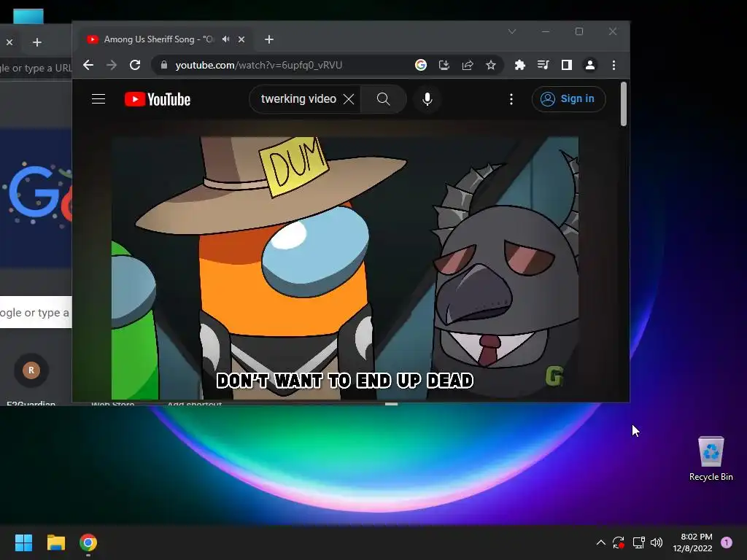Select the Recycle Bin desktop icon
This screenshot has height=560, width=747.
711,459
